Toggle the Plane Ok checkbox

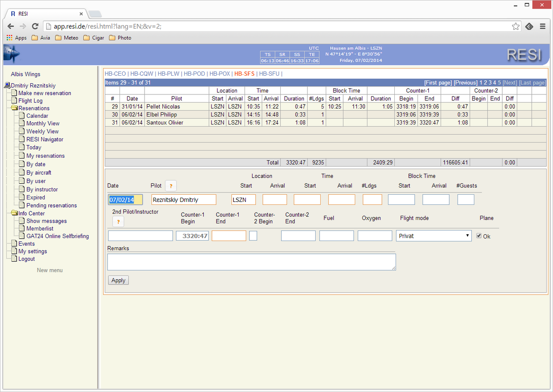click(x=479, y=236)
